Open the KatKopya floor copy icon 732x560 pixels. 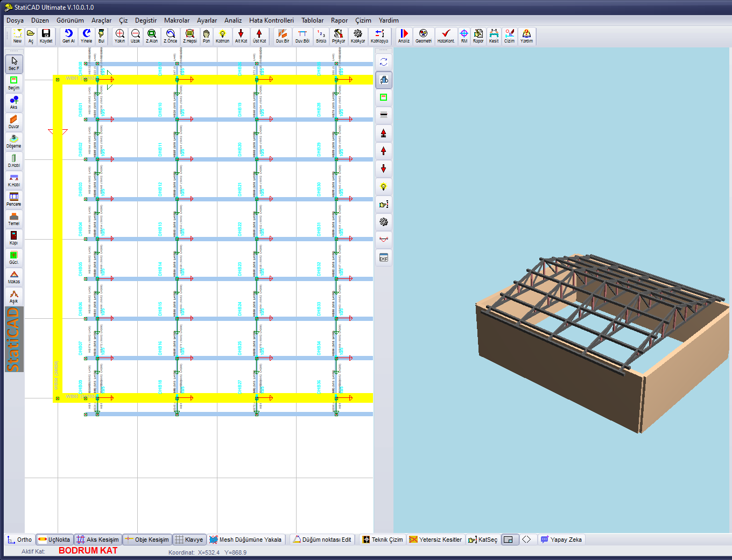point(379,36)
